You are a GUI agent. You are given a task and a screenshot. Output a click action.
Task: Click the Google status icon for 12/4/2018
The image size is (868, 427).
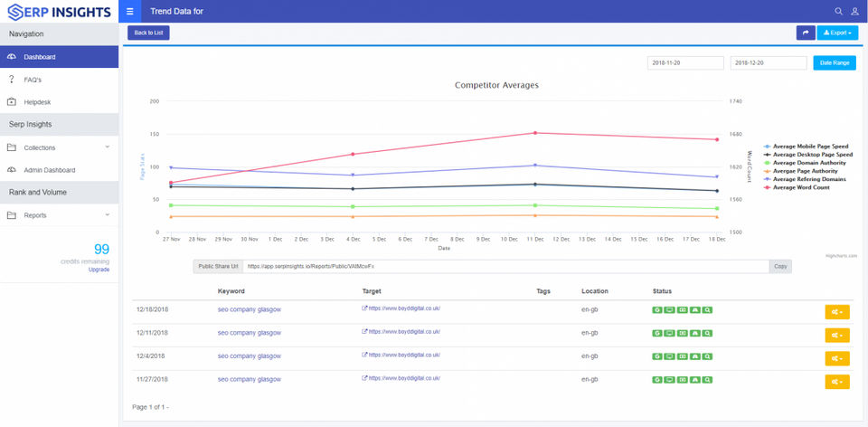click(657, 356)
